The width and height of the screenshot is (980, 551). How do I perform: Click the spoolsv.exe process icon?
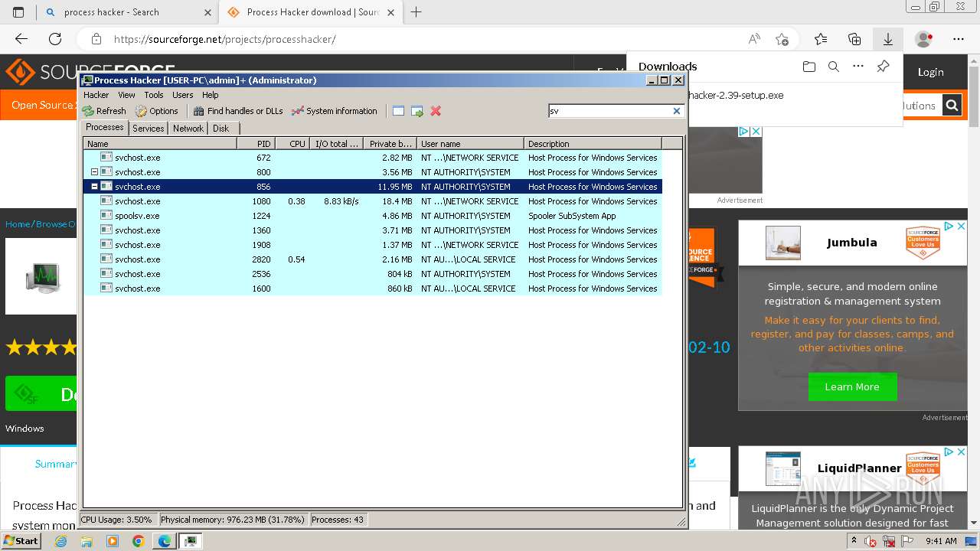point(106,216)
